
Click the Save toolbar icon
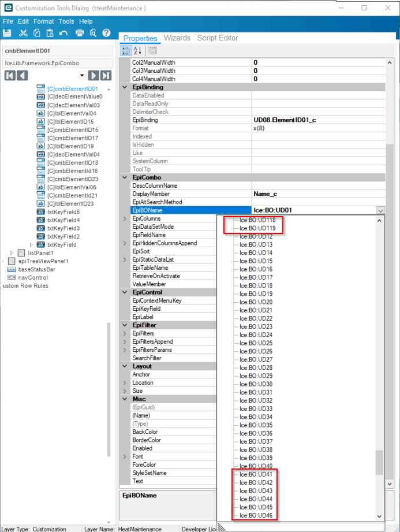pyautogui.click(x=7, y=33)
